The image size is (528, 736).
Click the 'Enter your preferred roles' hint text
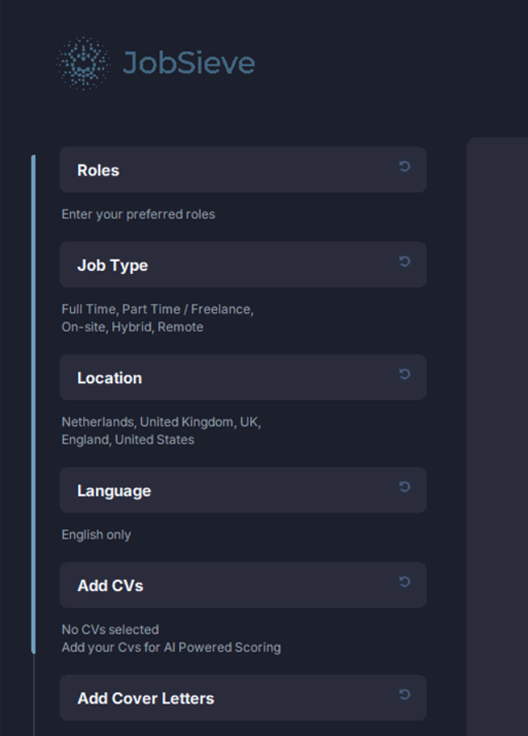pos(138,215)
